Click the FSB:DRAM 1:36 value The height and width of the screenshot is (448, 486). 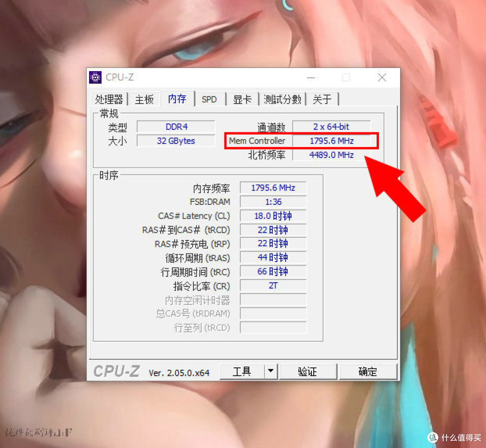click(x=273, y=202)
